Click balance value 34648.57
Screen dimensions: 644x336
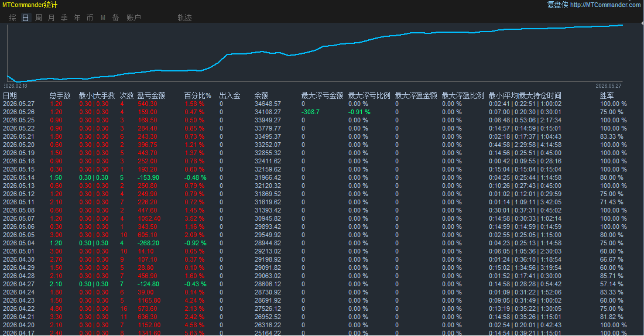[x=268, y=104]
